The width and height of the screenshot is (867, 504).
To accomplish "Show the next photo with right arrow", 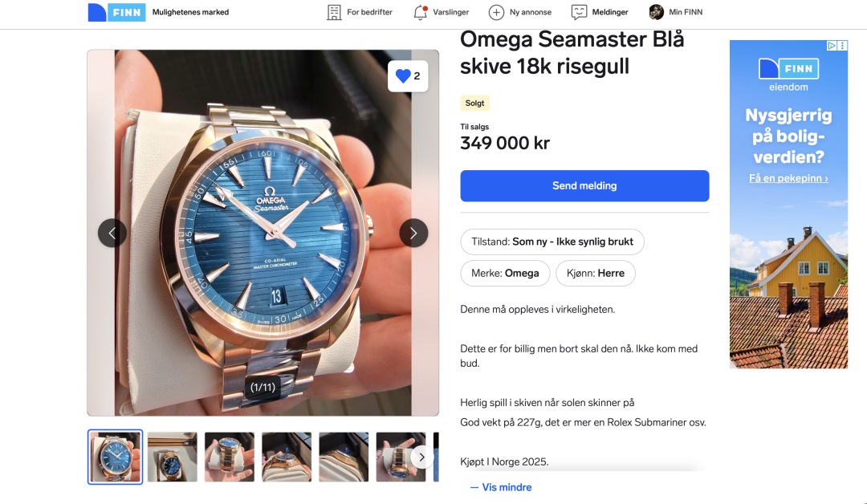I will pyautogui.click(x=413, y=233).
